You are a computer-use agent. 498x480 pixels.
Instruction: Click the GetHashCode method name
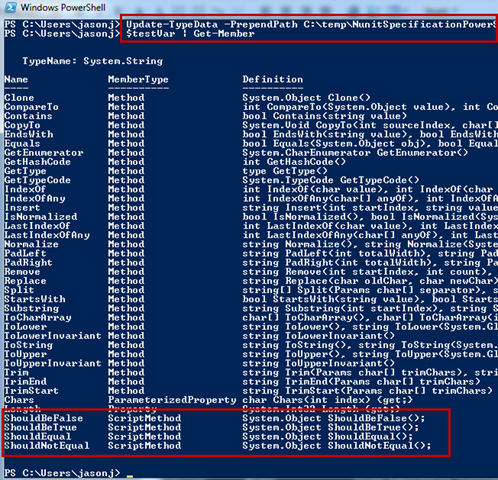(37, 162)
